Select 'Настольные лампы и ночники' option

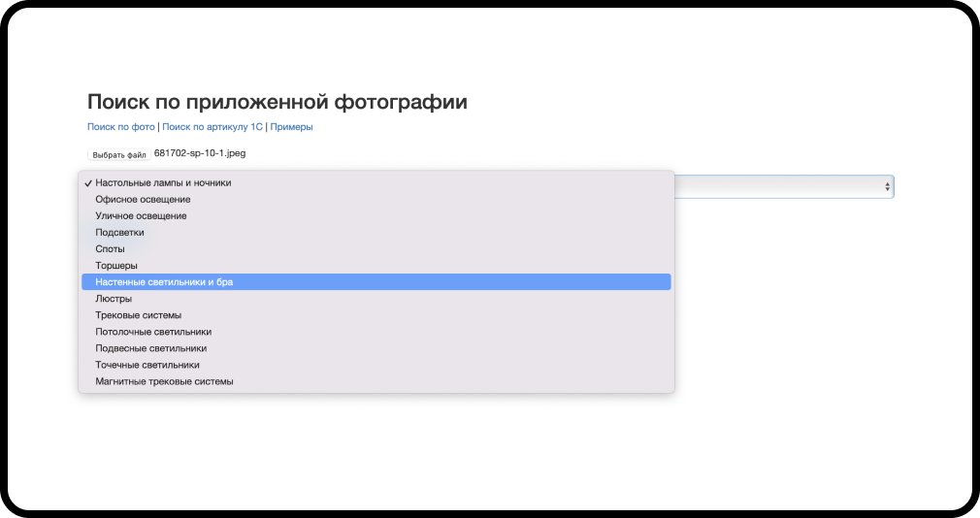coord(163,182)
